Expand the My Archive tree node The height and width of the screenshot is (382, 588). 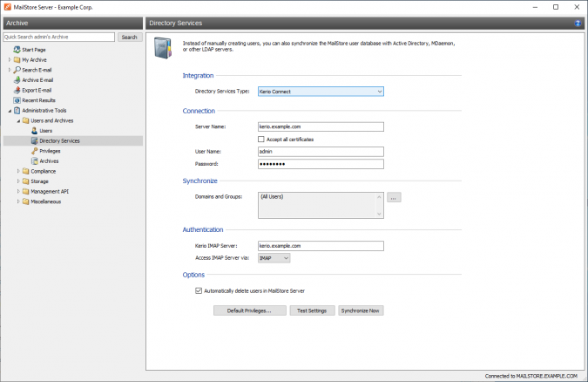coord(10,59)
